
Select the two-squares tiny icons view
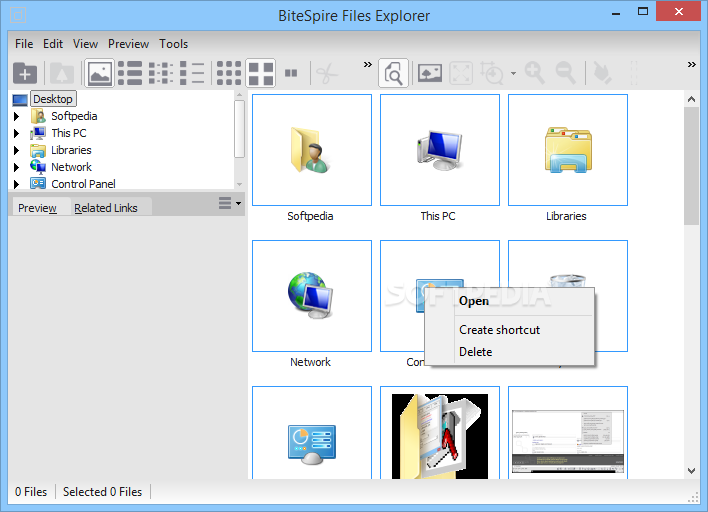coord(291,73)
